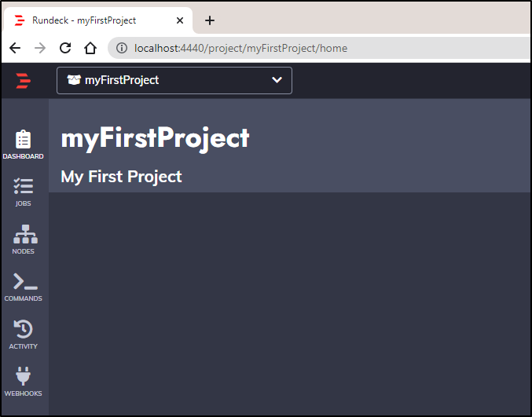Open the Activity history icon
The height and width of the screenshot is (417, 532).
pos(23,329)
